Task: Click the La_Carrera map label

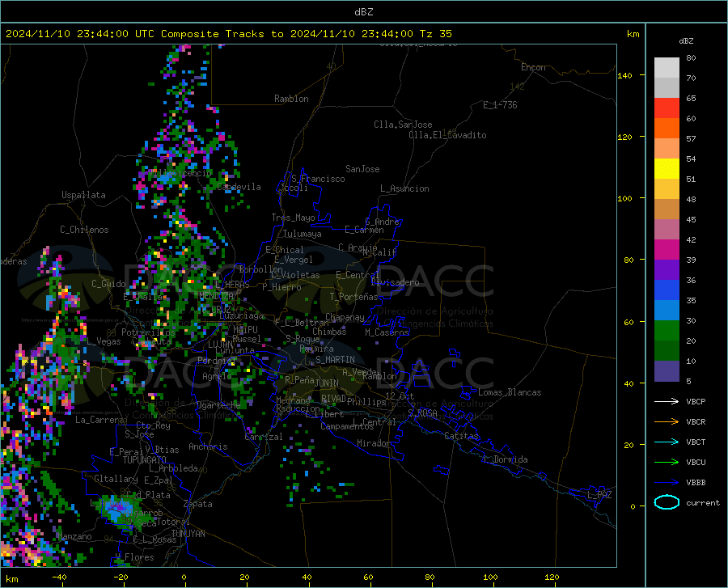Action: pyautogui.click(x=99, y=420)
